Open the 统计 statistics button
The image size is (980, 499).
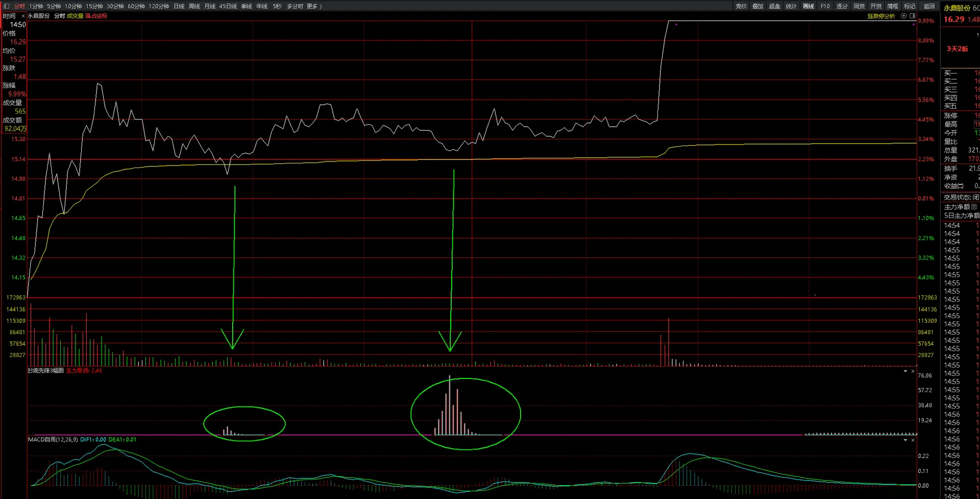tap(791, 6)
